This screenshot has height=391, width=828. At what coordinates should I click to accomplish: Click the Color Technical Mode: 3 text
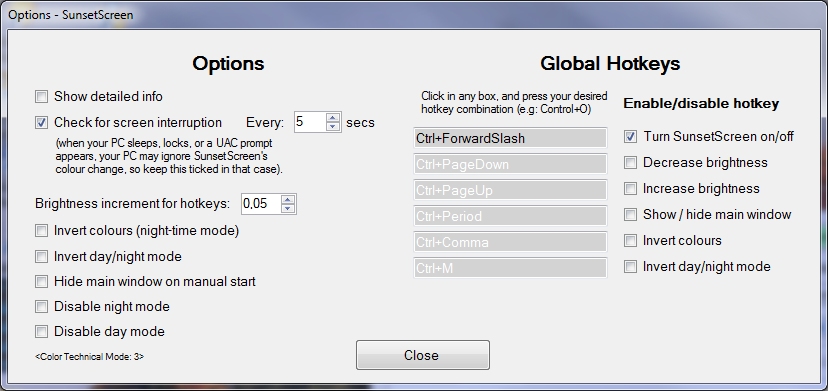click(x=90, y=357)
